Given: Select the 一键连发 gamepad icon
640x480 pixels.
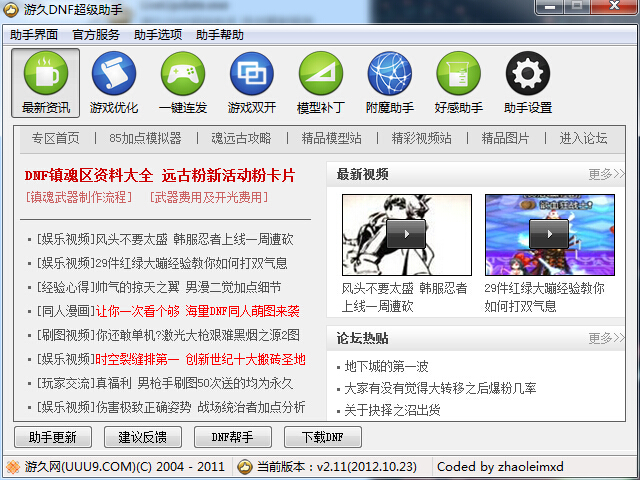Looking at the screenshot, I should [x=183, y=73].
